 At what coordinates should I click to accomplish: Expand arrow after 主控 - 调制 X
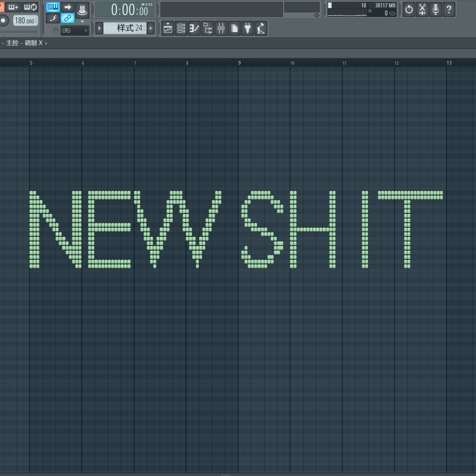46,43
